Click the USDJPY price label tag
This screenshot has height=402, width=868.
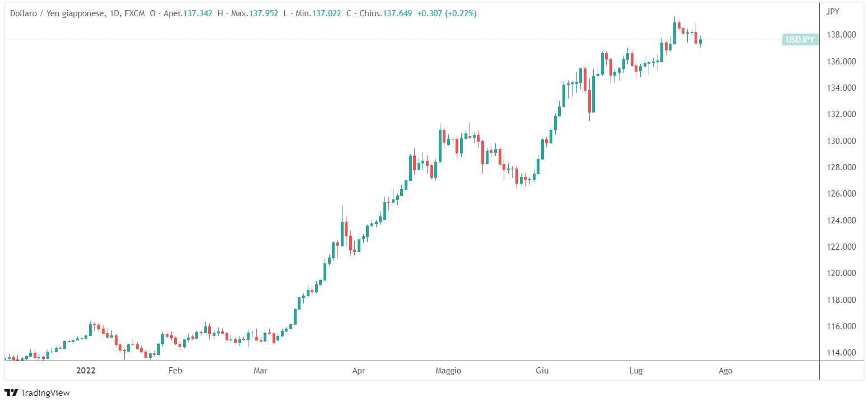[x=800, y=39]
